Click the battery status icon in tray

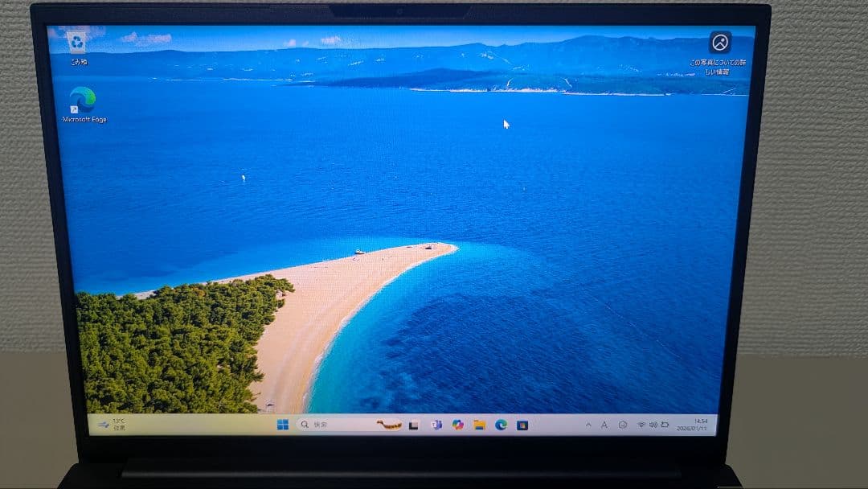665,425
